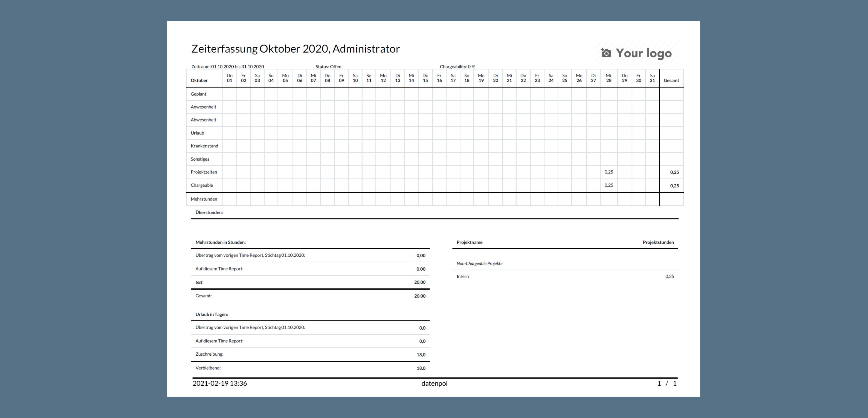Screen dimensions: 868x418
Task: Click the 'Sonstiges' row label
Action: coord(200,159)
